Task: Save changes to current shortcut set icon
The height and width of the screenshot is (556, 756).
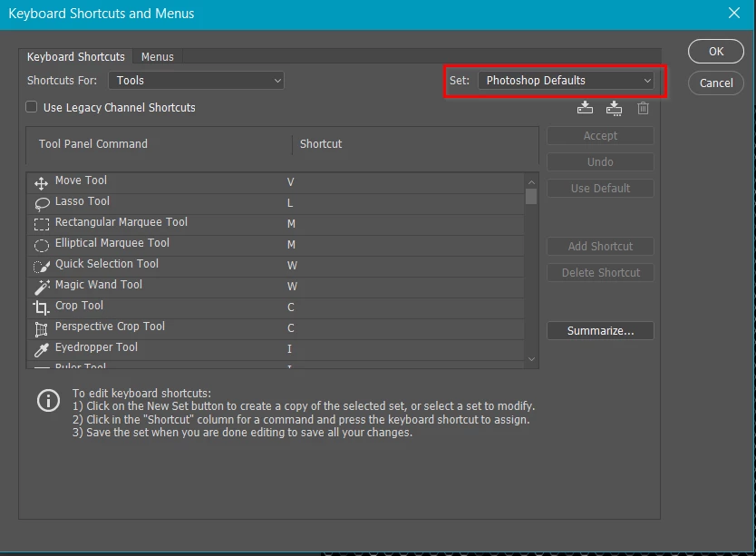Action: [x=585, y=108]
